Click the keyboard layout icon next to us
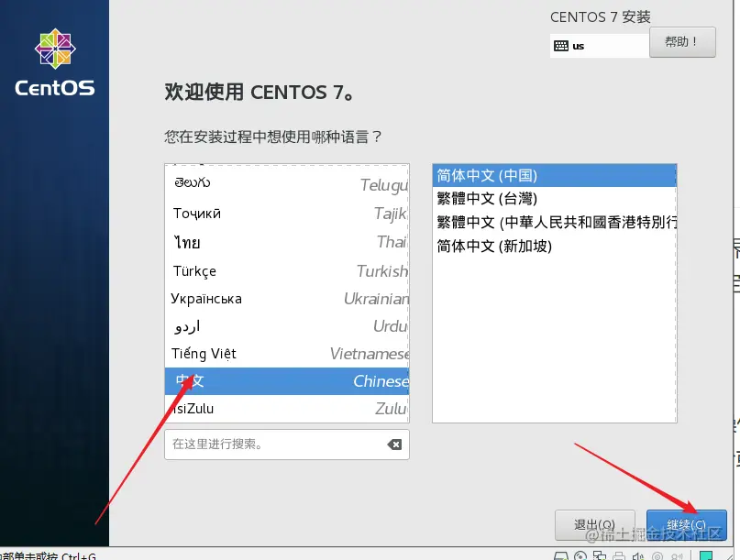This screenshot has height=560, width=740. [x=560, y=46]
